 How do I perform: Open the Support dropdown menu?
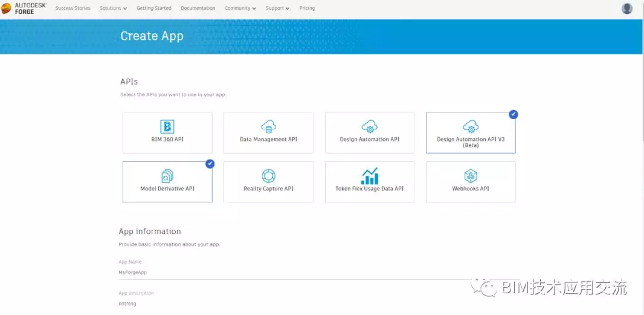coord(277,8)
